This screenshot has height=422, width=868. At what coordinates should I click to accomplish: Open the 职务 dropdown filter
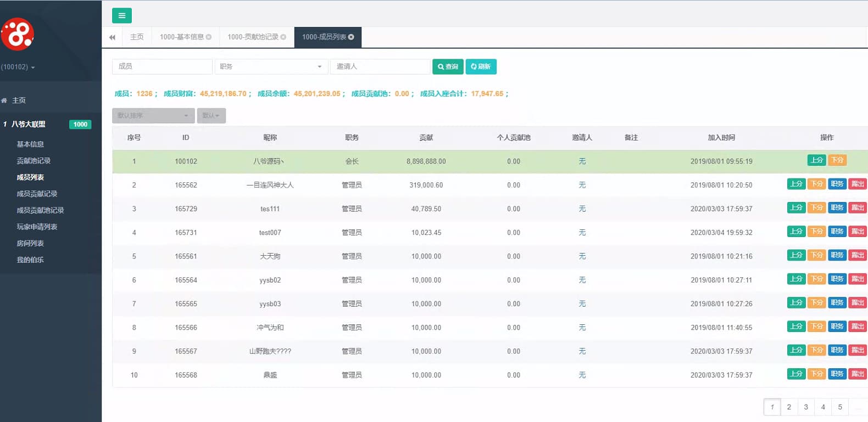[x=271, y=66]
